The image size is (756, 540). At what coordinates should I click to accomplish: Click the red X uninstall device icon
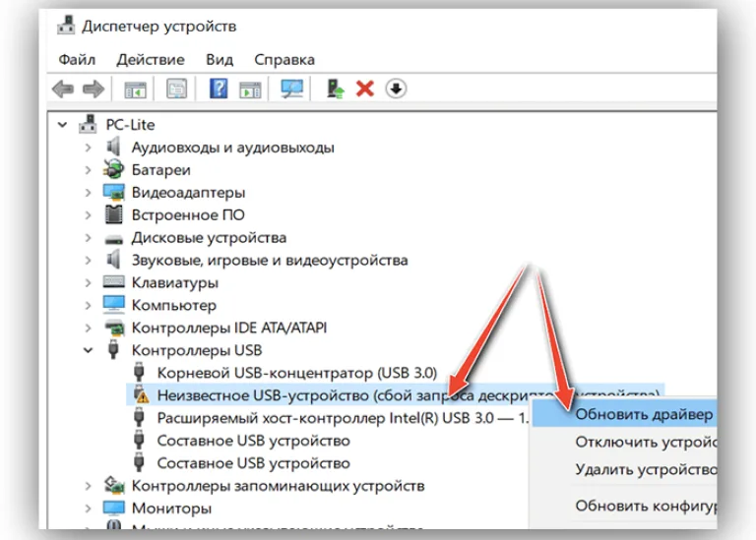[365, 89]
